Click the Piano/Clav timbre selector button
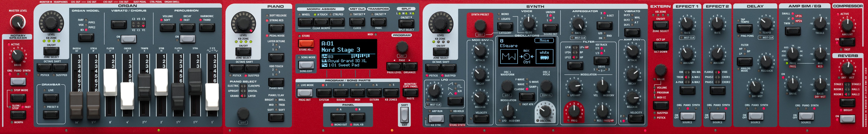This screenshot has width=868, height=134. tap(276, 117)
